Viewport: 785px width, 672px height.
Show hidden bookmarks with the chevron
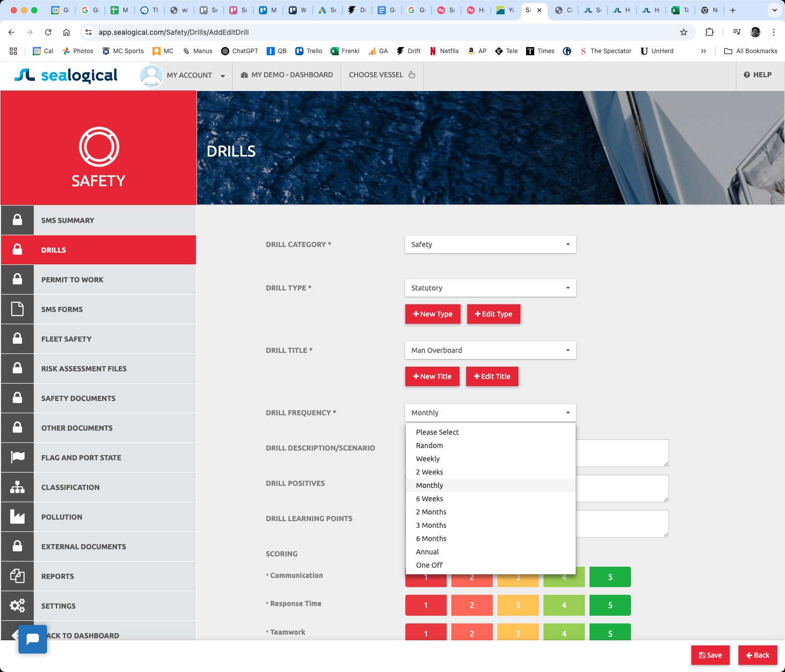pyautogui.click(x=704, y=51)
